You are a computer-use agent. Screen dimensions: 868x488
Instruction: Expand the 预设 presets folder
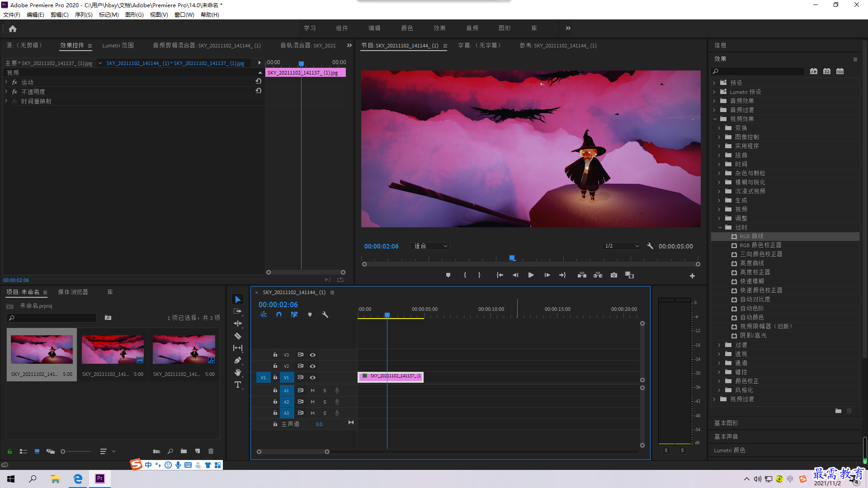tap(715, 83)
